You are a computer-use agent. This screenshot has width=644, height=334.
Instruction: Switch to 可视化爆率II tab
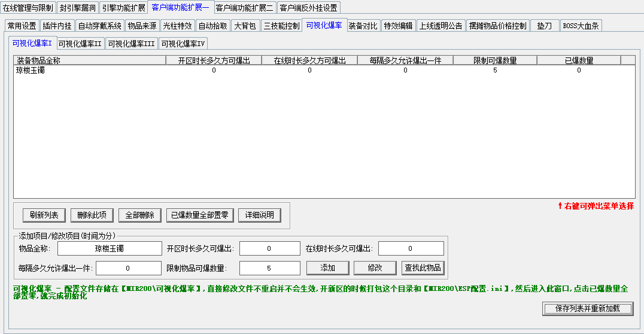[80, 44]
